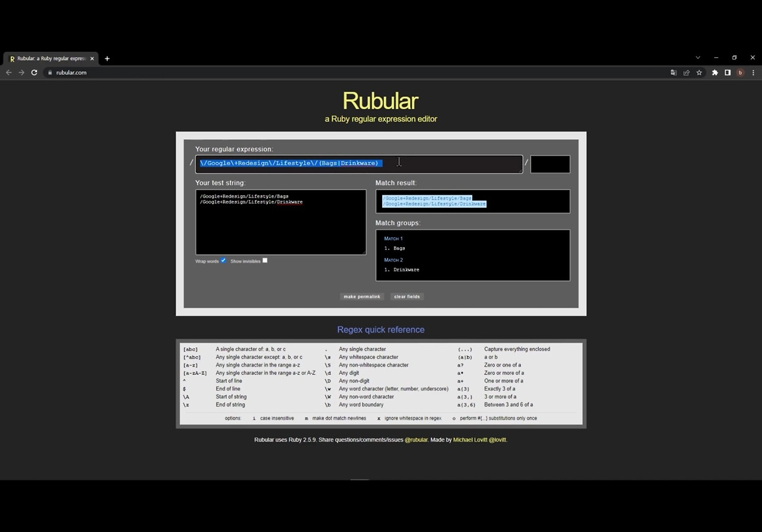
Task: Click the "Your test string:" label
Action: 220,183
